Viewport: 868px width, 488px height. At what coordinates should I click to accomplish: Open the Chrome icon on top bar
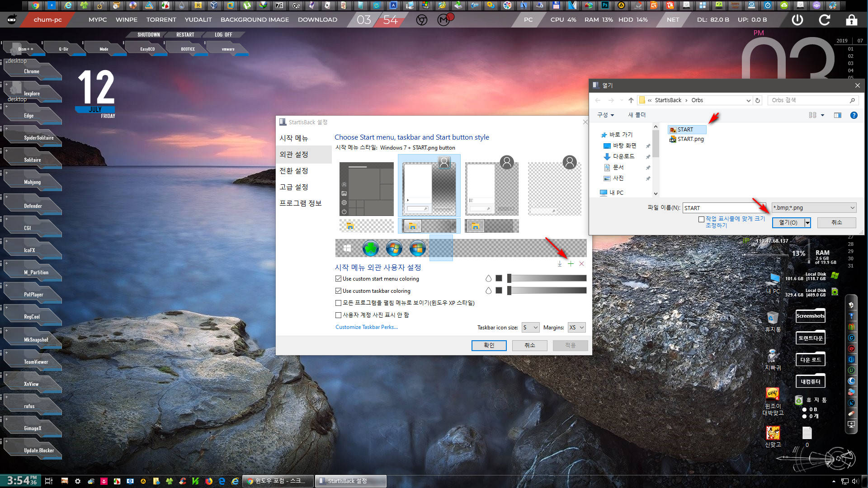[422, 20]
